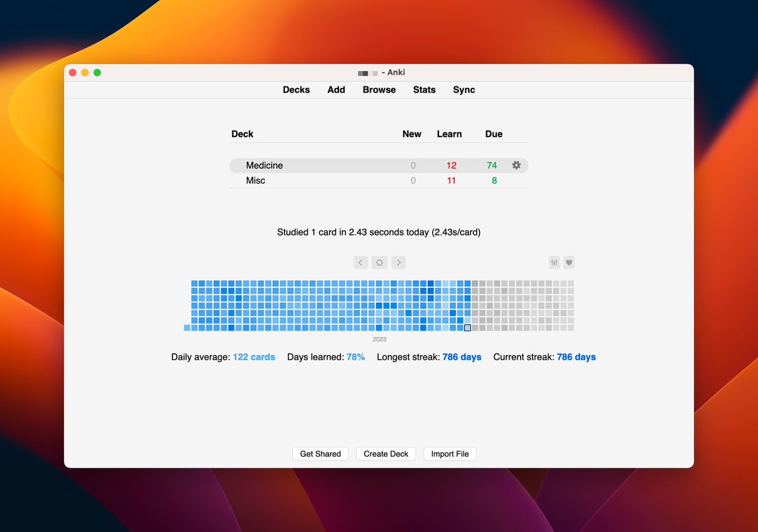758x532 pixels.
Task: Click the Create Deck button
Action: coord(386,454)
